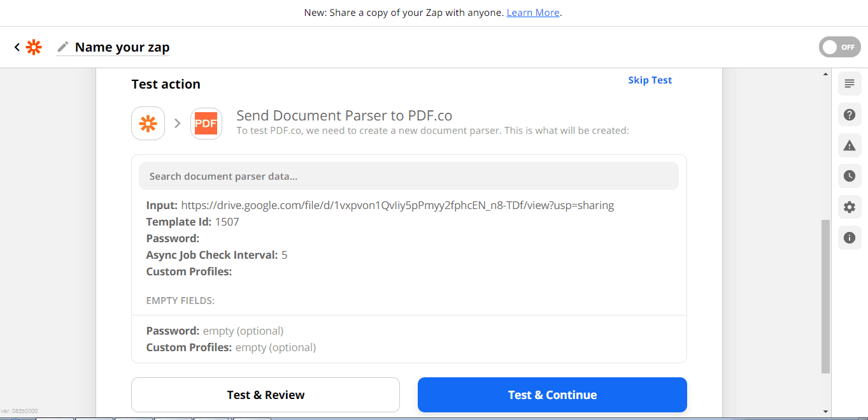Viewport: 868px width, 420px height.
Task: Click the back arrow next to the logo
Action: (x=16, y=47)
